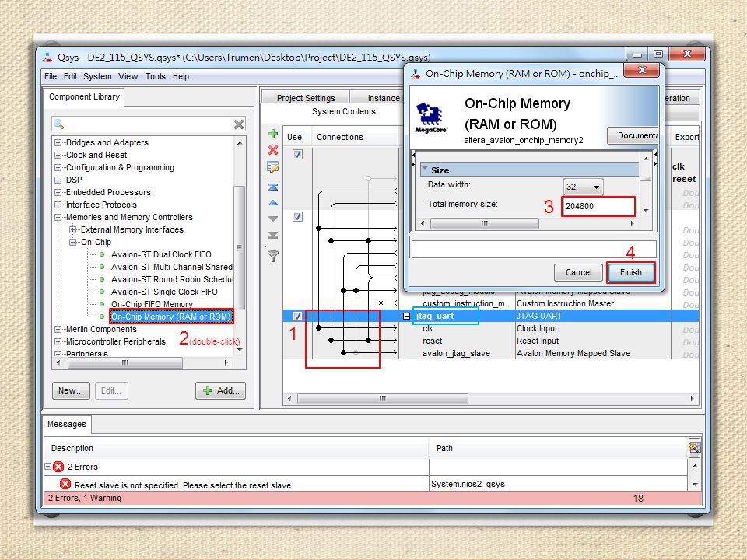Toggle the second Use checkbox in System Contents
This screenshot has width=747, height=560.
297,217
